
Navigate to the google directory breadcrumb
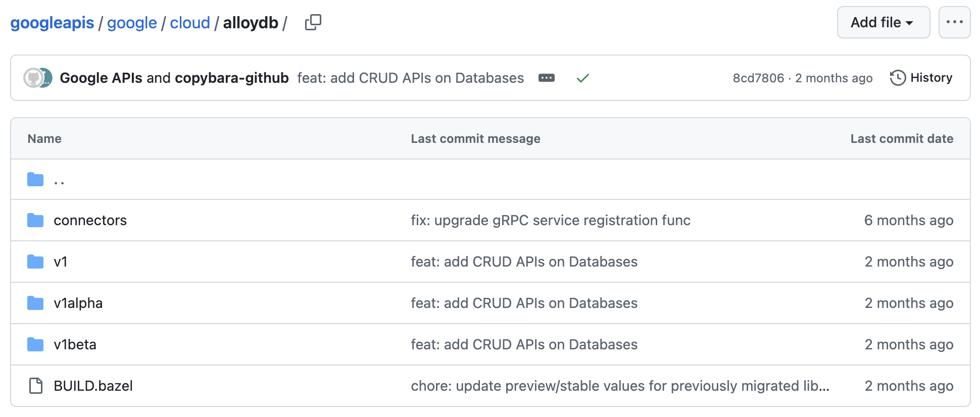(132, 23)
